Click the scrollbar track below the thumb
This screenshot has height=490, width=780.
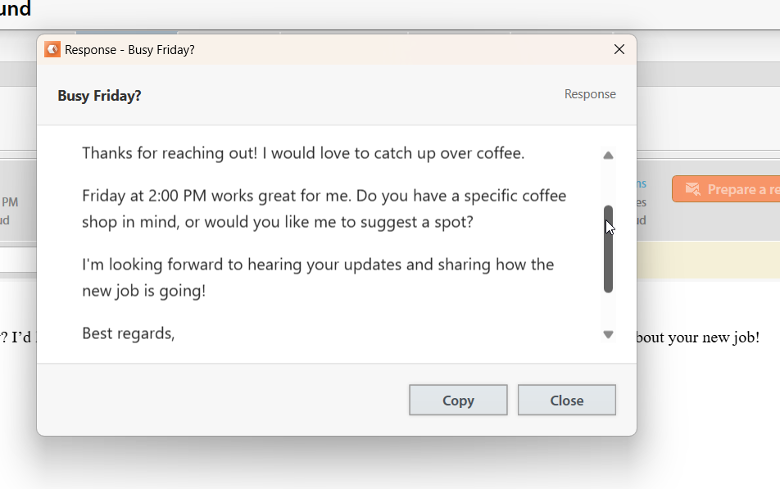[x=608, y=309]
